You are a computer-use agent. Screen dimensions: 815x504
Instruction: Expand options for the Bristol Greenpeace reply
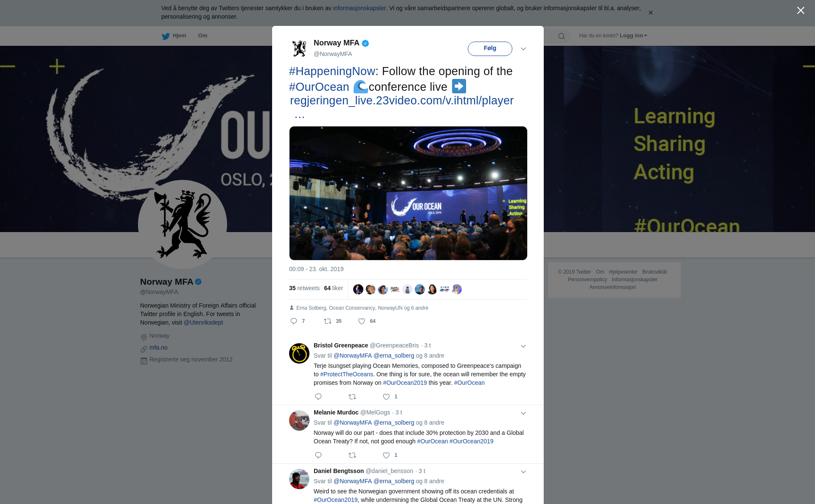tap(523, 346)
